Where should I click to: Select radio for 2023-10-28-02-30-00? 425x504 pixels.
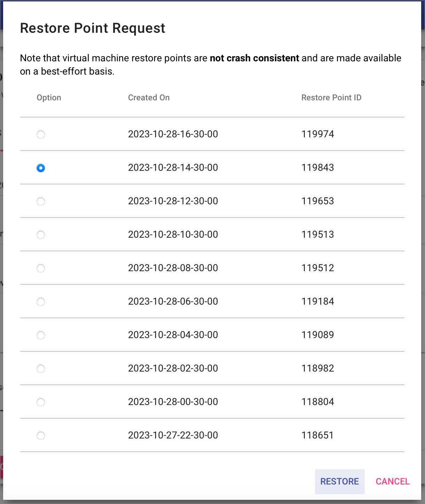pos(41,368)
